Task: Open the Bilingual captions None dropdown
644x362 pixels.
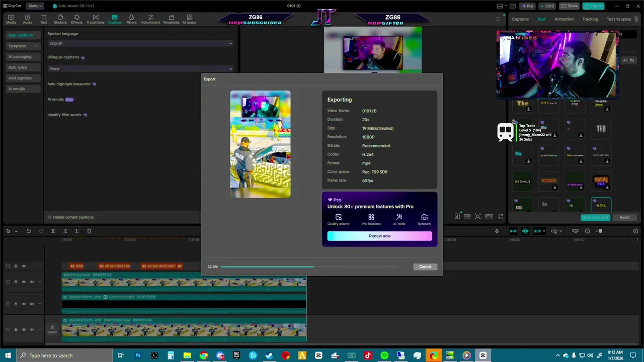Action: click(140, 68)
